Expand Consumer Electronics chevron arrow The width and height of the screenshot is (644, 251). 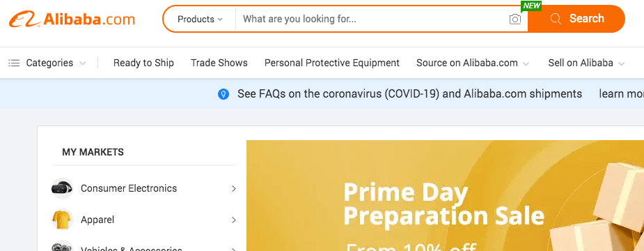pyautogui.click(x=234, y=188)
